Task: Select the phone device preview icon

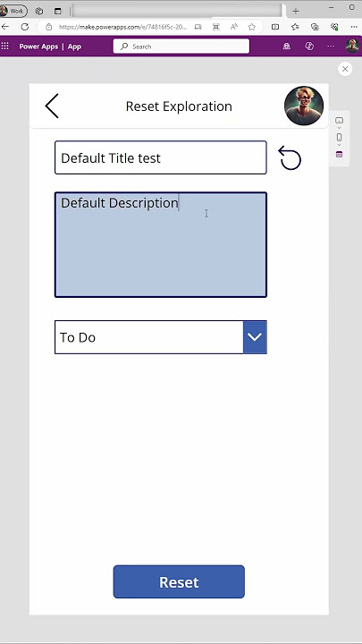Action: pyautogui.click(x=339, y=138)
